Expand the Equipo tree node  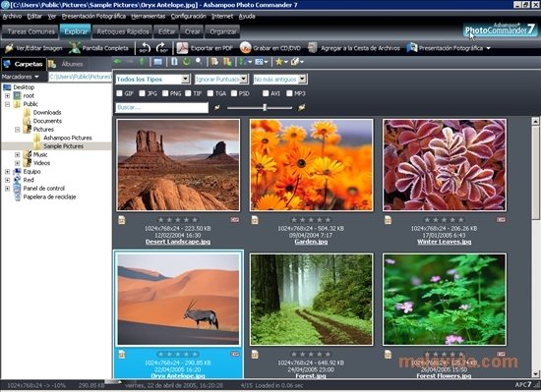pos(7,172)
